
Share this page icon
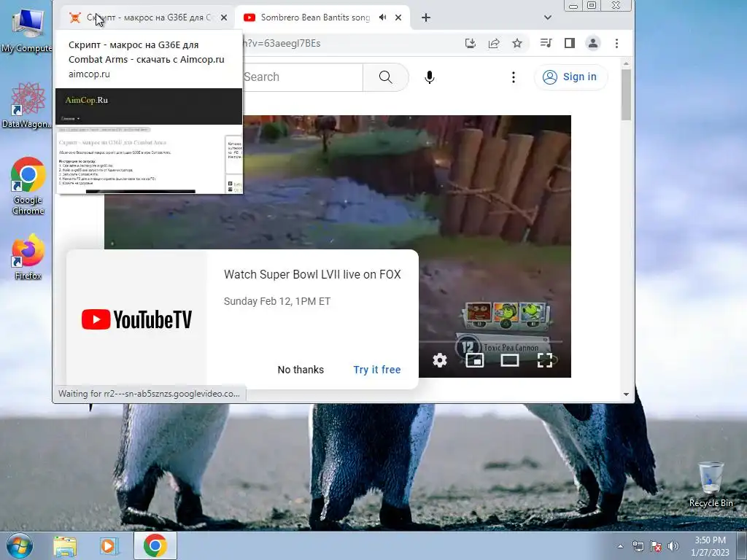494,43
